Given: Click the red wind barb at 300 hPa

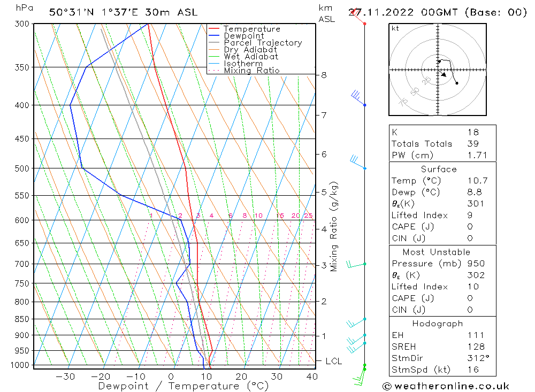Looking at the screenshot, I should click(358, 17).
